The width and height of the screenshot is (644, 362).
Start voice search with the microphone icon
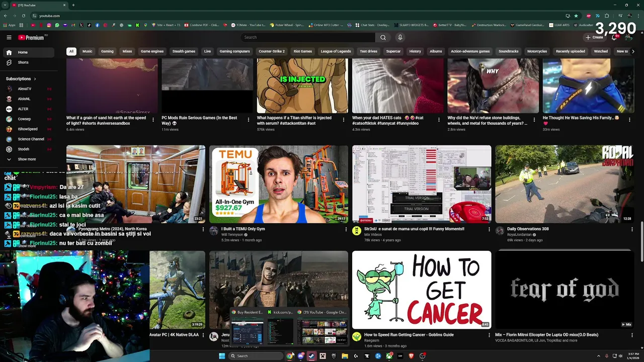click(x=400, y=37)
